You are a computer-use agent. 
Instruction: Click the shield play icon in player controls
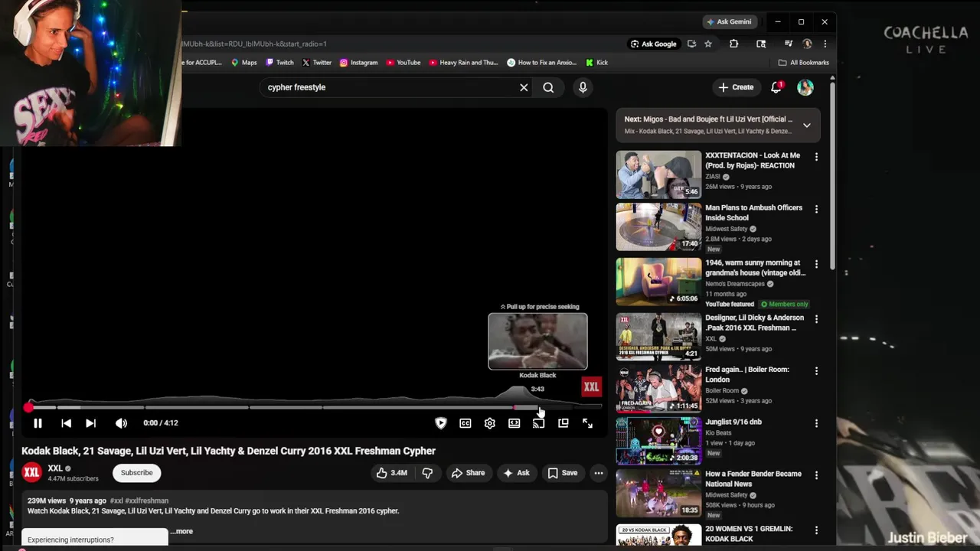coord(441,423)
